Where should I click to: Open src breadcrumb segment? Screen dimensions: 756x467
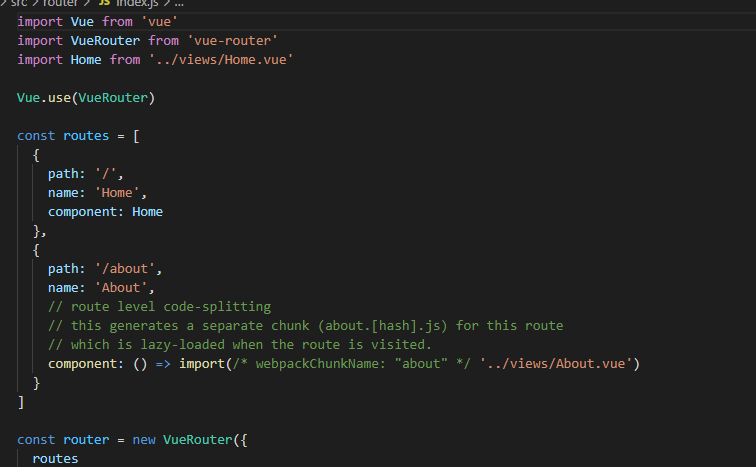coord(19,3)
